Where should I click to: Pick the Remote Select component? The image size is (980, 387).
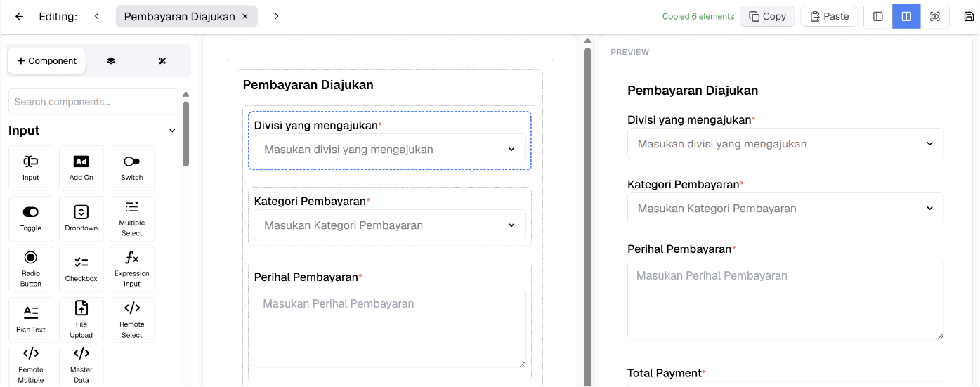point(132,320)
